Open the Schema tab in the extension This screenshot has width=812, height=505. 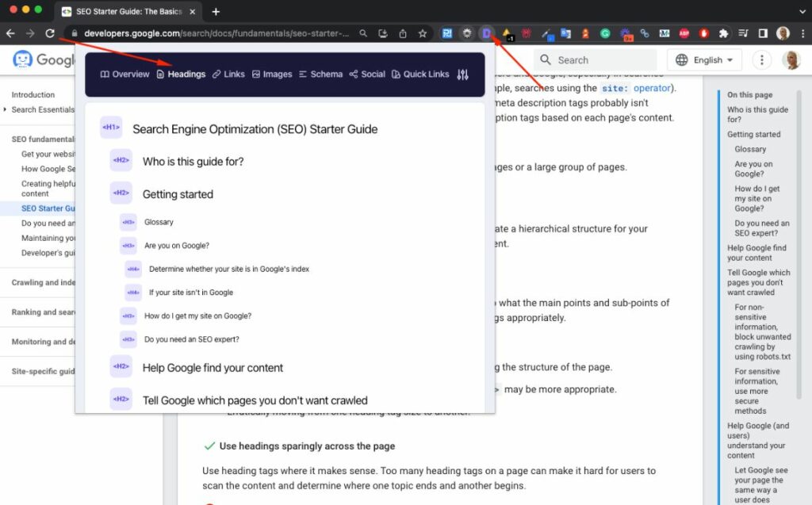point(320,75)
